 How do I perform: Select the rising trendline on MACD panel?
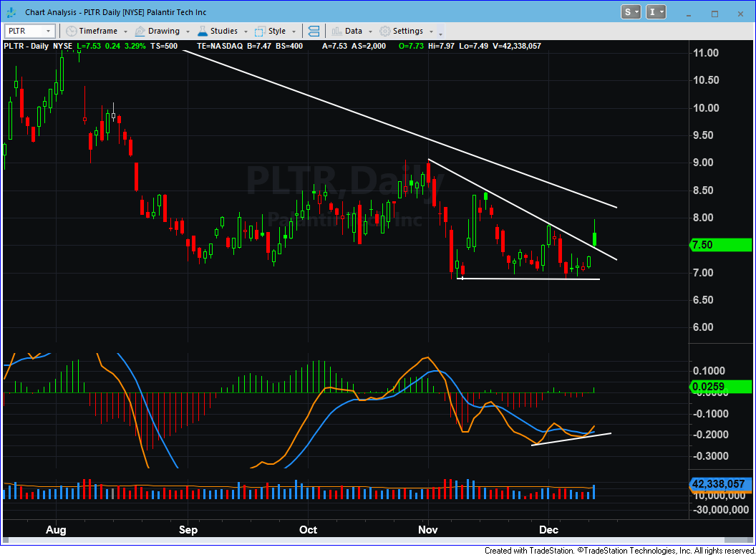tap(571, 439)
